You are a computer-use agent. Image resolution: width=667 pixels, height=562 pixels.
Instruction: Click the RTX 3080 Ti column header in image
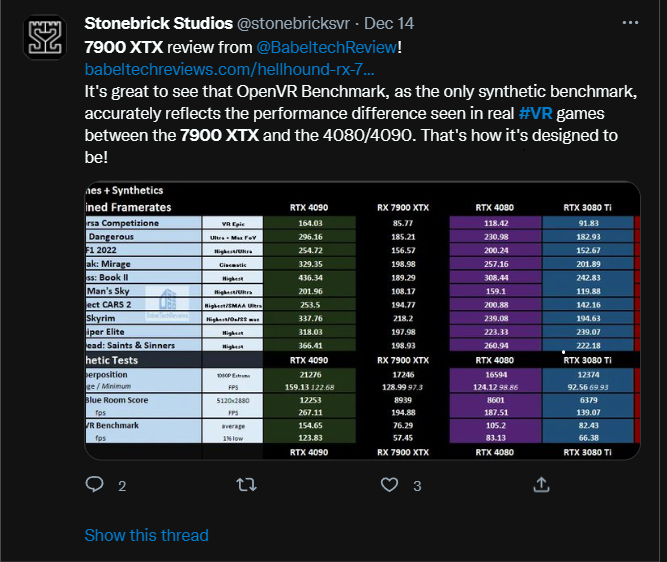pos(587,208)
